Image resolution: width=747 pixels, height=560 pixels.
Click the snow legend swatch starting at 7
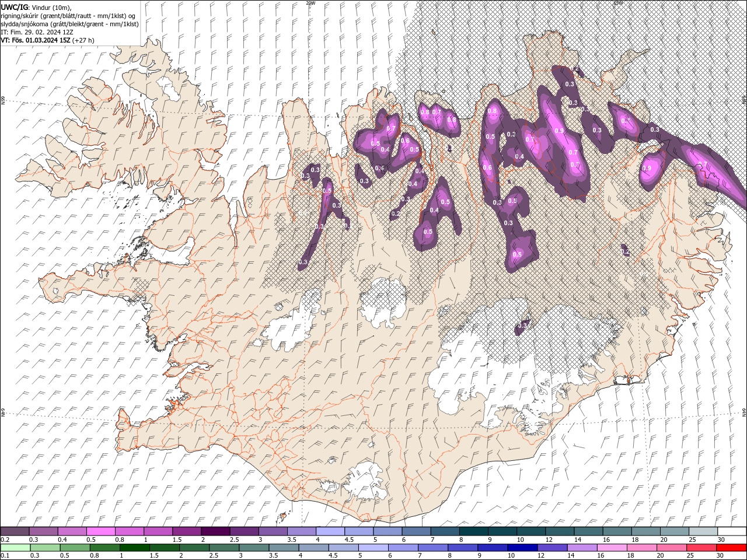(x=444, y=531)
